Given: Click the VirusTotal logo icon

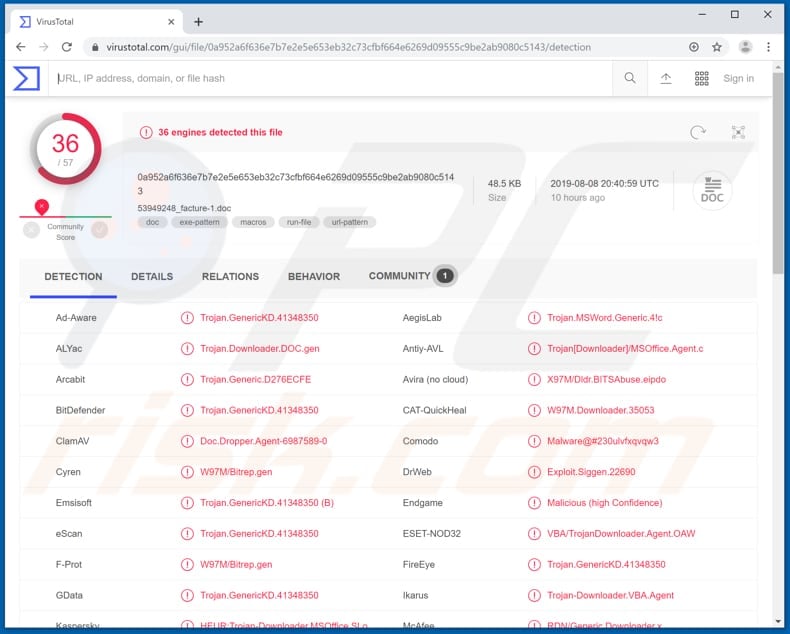Looking at the screenshot, I should (26, 78).
